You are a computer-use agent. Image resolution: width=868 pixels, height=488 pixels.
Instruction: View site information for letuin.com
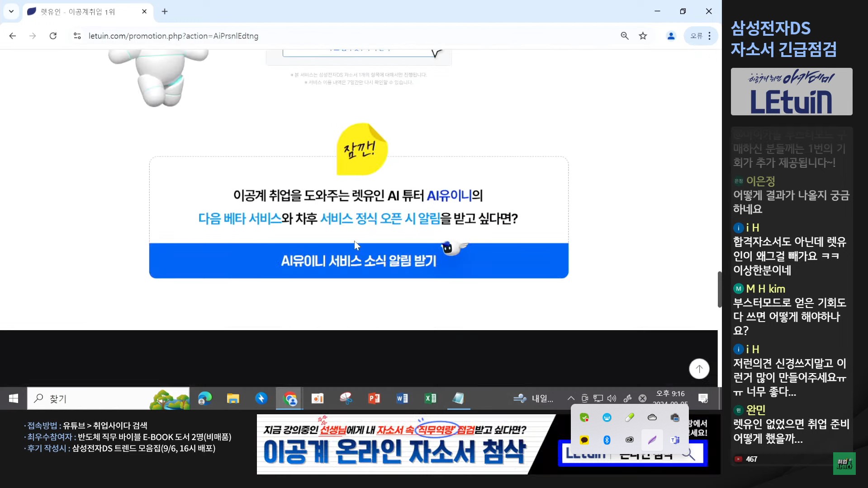click(77, 36)
